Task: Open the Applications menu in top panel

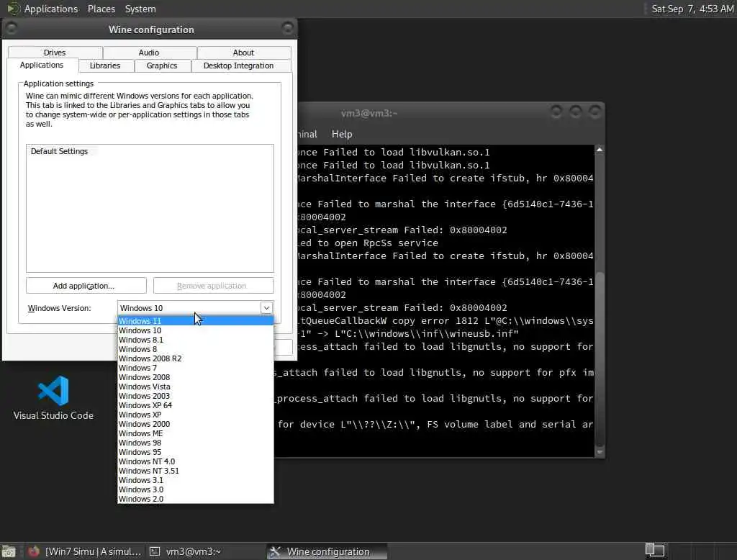Action: coord(51,9)
